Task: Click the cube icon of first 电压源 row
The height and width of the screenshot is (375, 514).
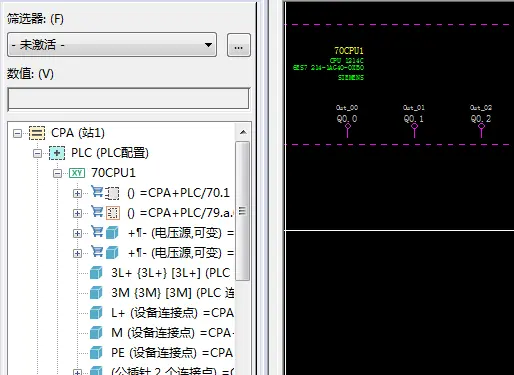Action: tap(112, 233)
